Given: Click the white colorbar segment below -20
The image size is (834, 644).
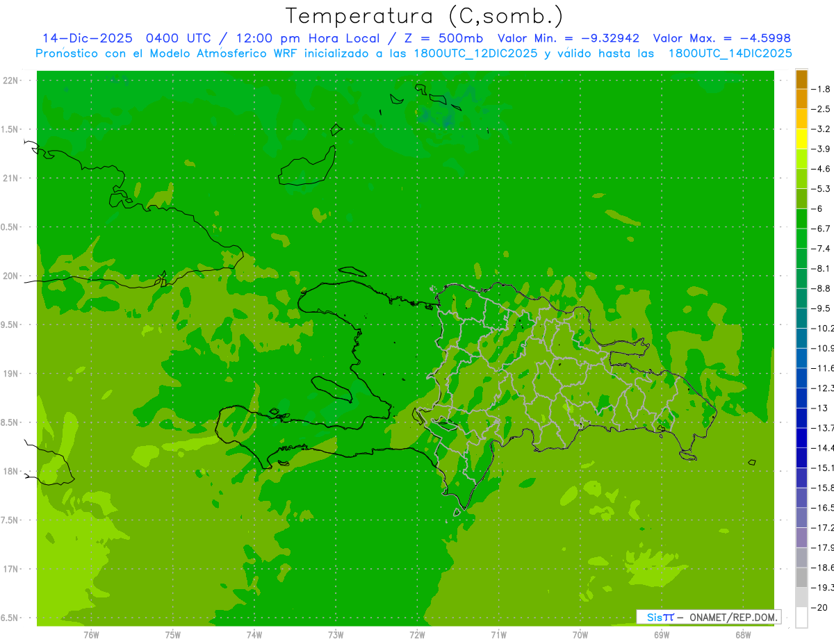Looking at the screenshot, I should click(x=801, y=618).
